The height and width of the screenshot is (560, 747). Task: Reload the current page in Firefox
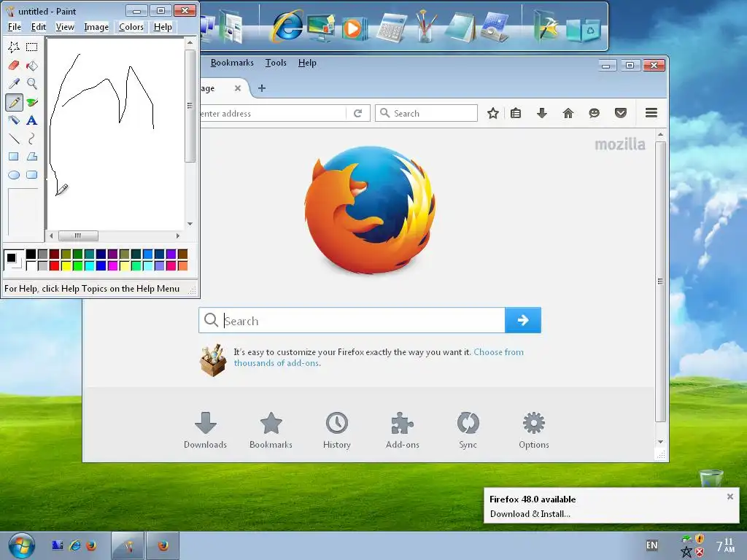click(x=357, y=113)
